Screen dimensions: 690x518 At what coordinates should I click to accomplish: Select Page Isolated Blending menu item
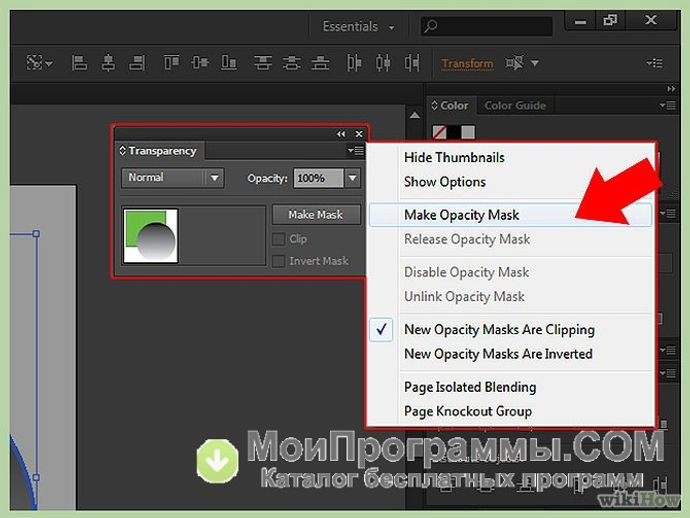point(470,387)
